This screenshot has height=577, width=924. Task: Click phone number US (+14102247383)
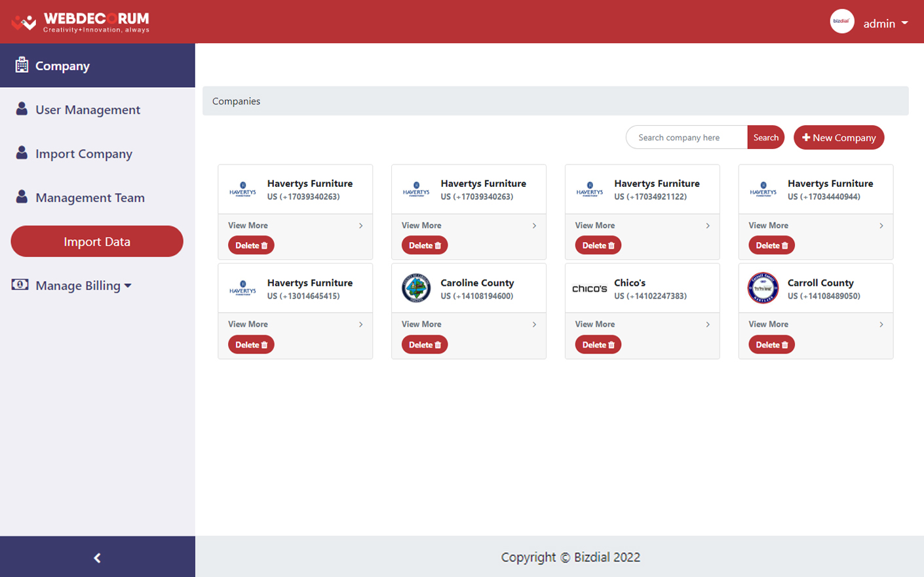(x=651, y=296)
